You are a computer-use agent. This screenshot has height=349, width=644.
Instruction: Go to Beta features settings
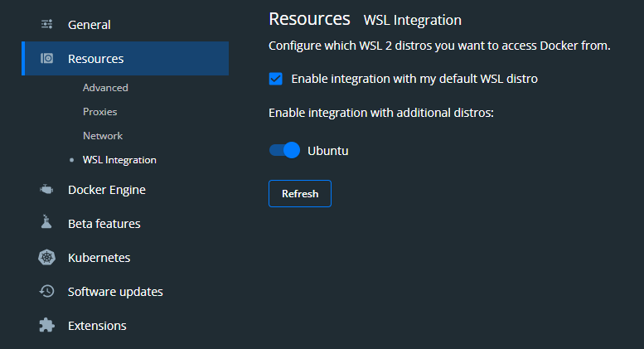click(104, 224)
